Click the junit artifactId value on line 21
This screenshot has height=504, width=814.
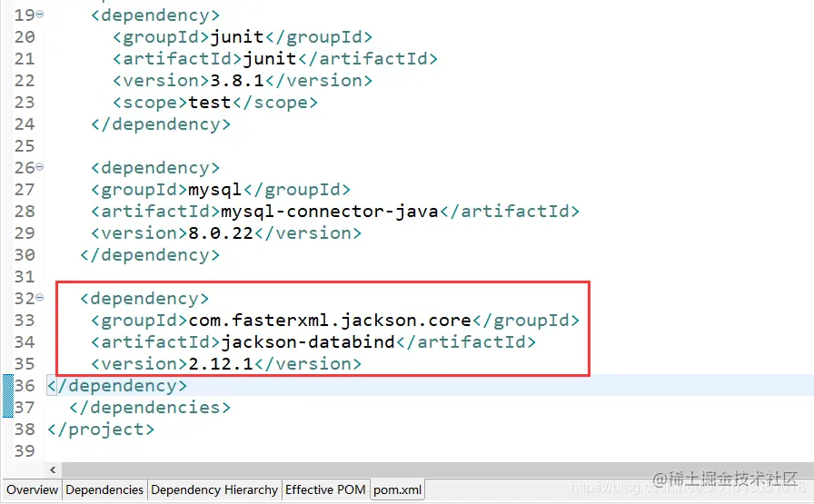[270, 59]
